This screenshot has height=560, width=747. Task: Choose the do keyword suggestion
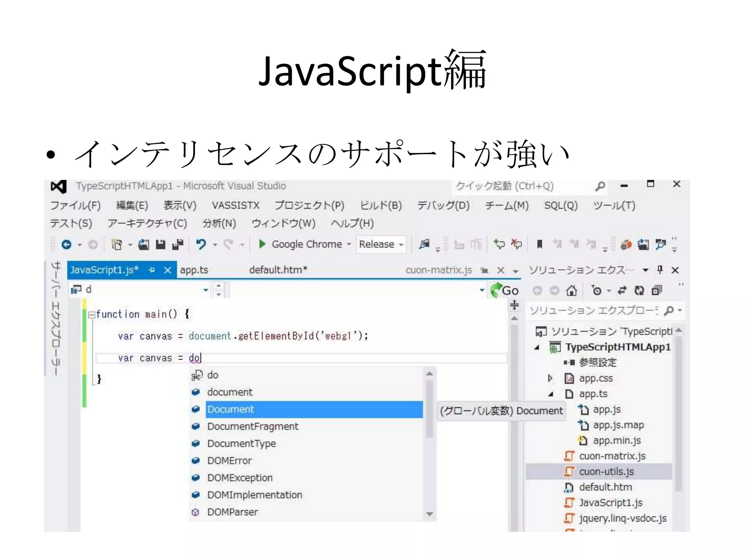point(213,375)
